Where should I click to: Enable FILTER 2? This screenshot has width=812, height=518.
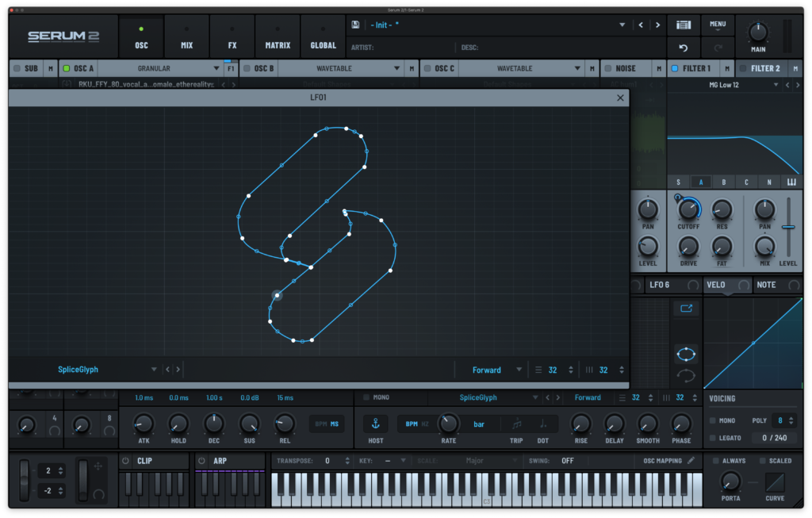[x=743, y=68]
